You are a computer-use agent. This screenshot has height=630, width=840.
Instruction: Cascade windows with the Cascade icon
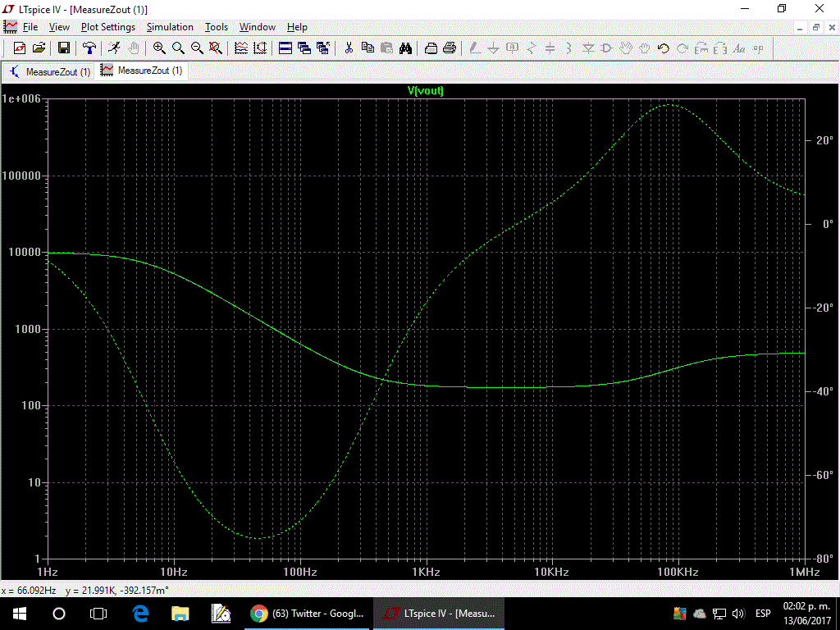[x=304, y=48]
